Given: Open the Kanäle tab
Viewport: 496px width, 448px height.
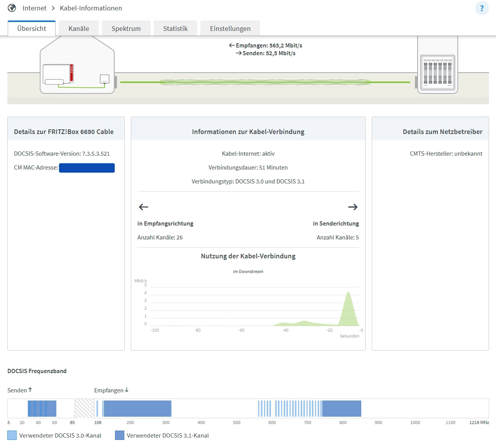Looking at the screenshot, I should pyautogui.click(x=79, y=29).
